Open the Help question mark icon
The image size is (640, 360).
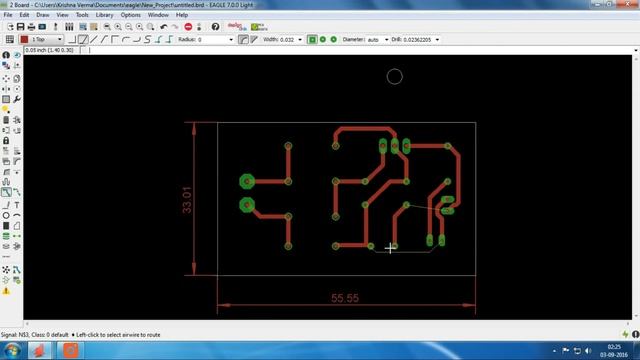pos(215,27)
